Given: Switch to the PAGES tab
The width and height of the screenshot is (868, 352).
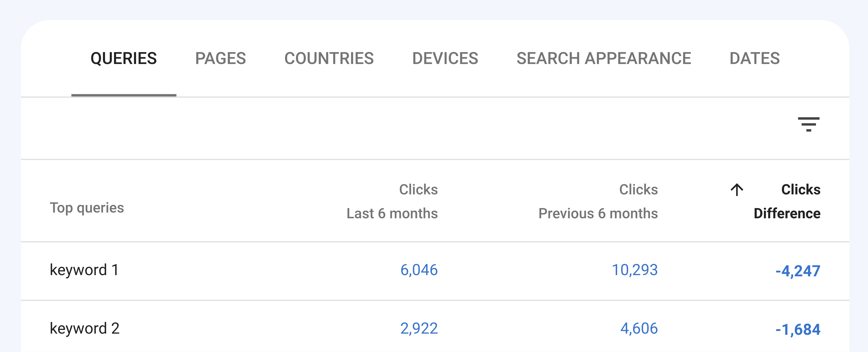Looking at the screenshot, I should [x=221, y=58].
